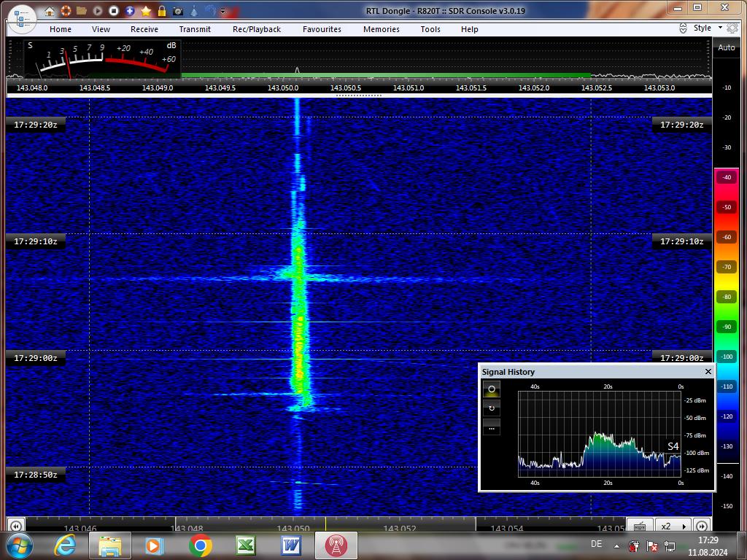This screenshot has width=747, height=560.
Task: Open Word from taskbar
Action: pos(290,546)
